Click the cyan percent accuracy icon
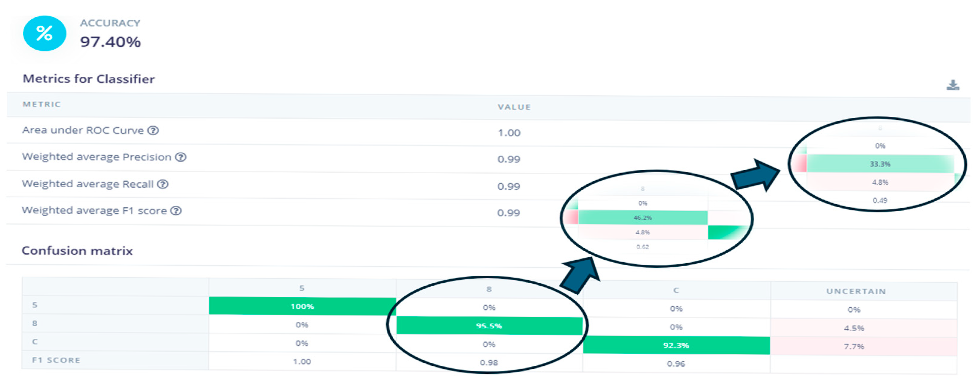The width and height of the screenshot is (980, 389). 45,33
